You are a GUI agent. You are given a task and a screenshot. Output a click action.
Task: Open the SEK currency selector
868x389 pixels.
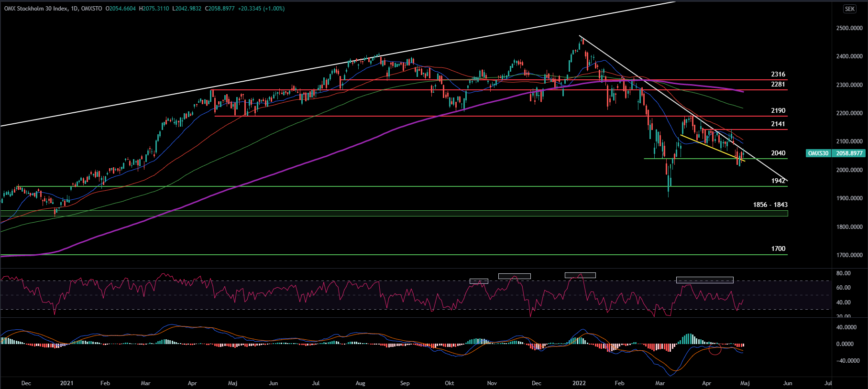[x=850, y=9]
